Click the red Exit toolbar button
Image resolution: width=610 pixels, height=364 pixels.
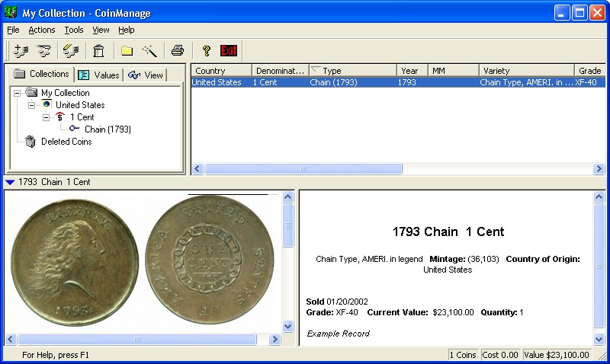coord(229,51)
